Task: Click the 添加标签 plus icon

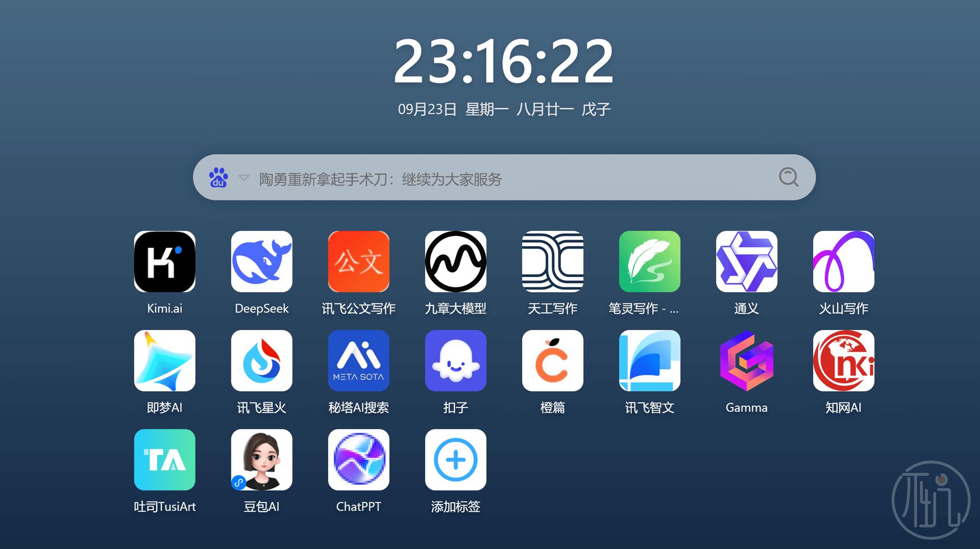Action: (x=455, y=460)
